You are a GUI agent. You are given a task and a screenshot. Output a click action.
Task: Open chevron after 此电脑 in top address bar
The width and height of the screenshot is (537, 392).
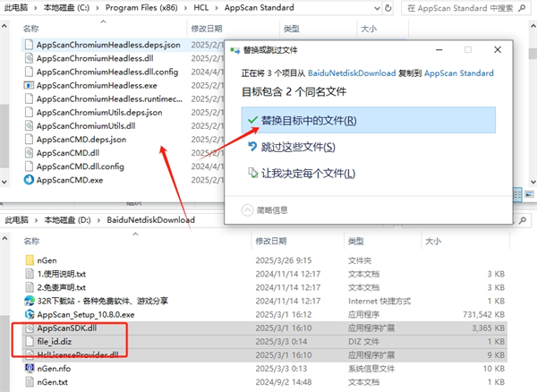[36, 8]
